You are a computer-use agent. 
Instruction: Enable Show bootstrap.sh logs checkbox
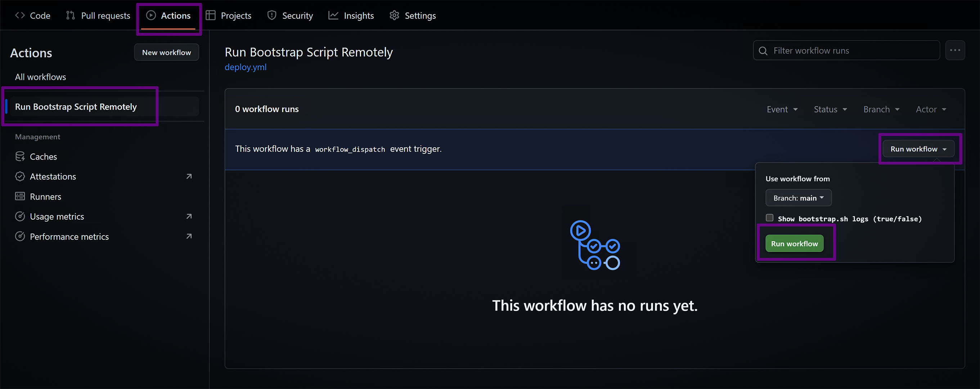click(x=770, y=217)
